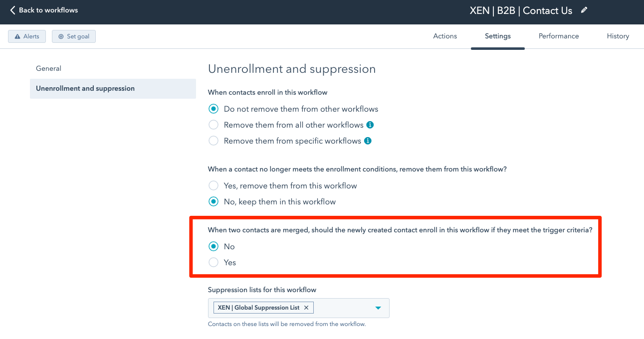Open the General settings section in the sidebar
644x339 pixels.
[x=48, y=68]
